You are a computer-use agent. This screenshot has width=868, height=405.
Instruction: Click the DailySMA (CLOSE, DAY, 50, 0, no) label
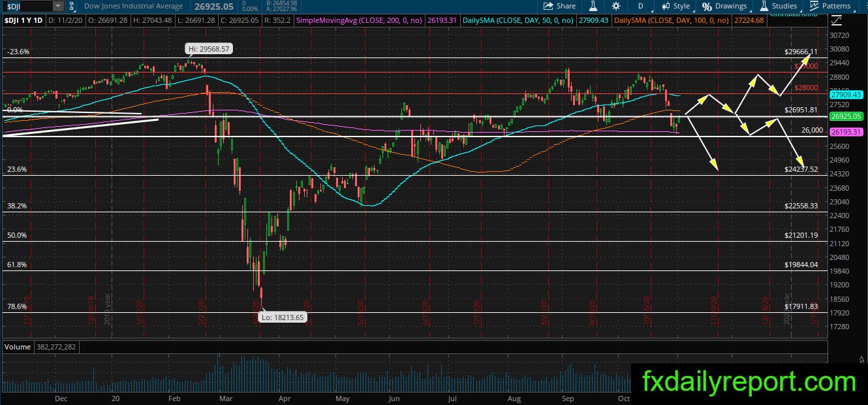click(517, 21)
